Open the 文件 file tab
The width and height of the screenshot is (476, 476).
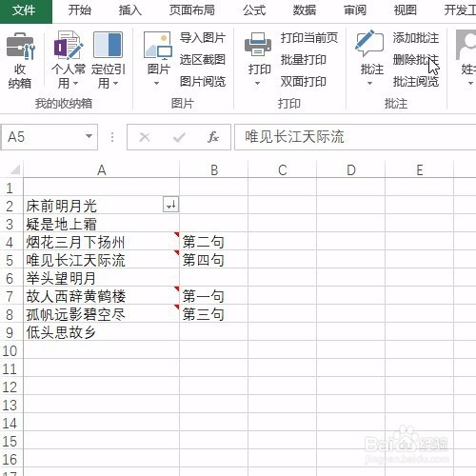pyautogui.click(x=26, y=10)
